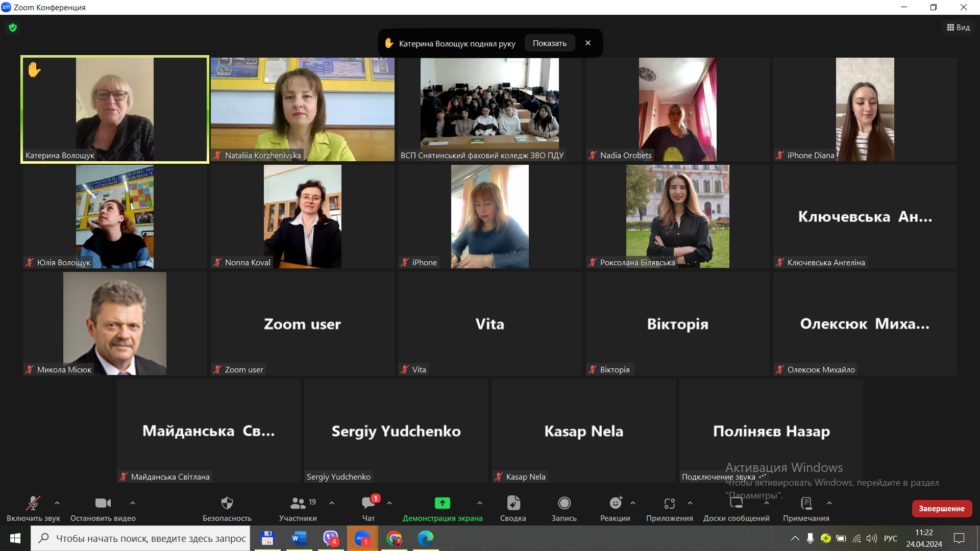Open the Chat icon with notification
Screen dimensions: 980x551
click(x=368, y=504)
